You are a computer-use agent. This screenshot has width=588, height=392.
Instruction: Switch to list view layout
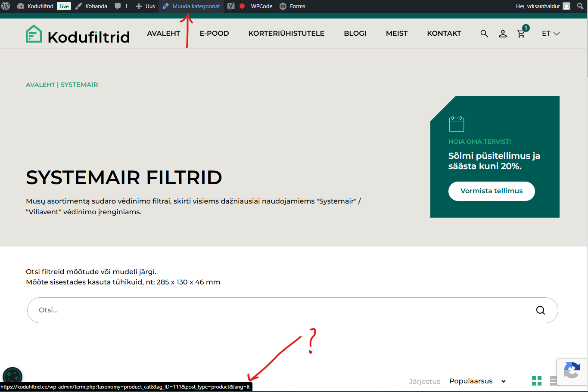(x=554, y=381)
